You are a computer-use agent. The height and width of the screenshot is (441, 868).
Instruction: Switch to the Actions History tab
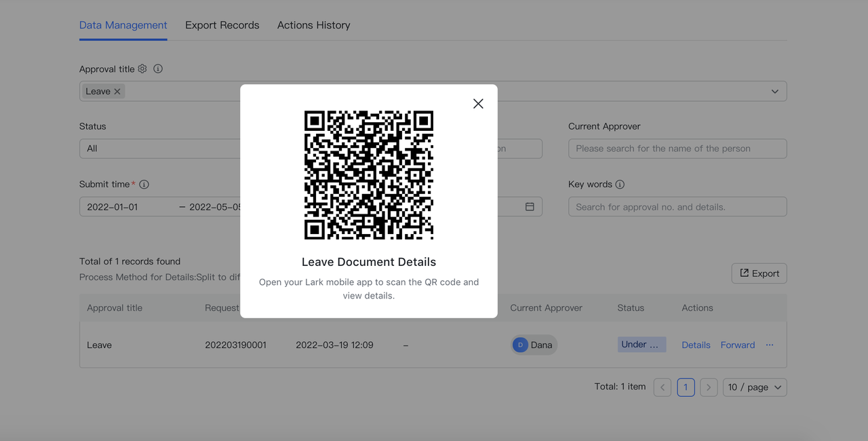313,25
